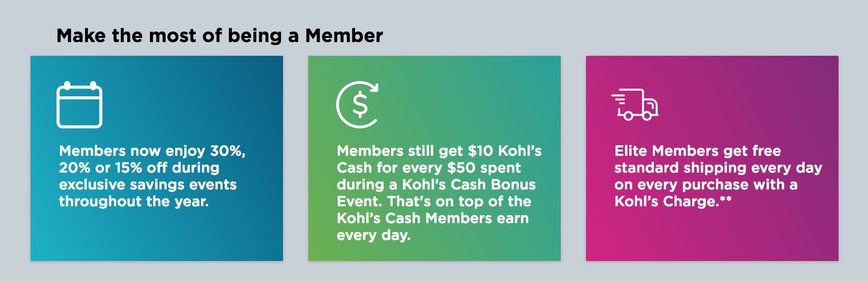This screenshot has width=868, height=281.
Task: Click 'exclusive savings events throughout the year' text
Action: click(148, 193)
